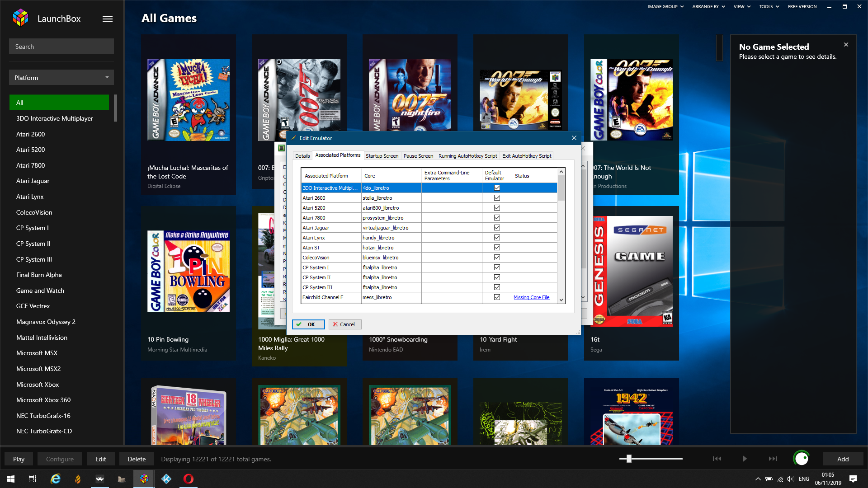Show hidden system tray icons

(x=758, y=479)
